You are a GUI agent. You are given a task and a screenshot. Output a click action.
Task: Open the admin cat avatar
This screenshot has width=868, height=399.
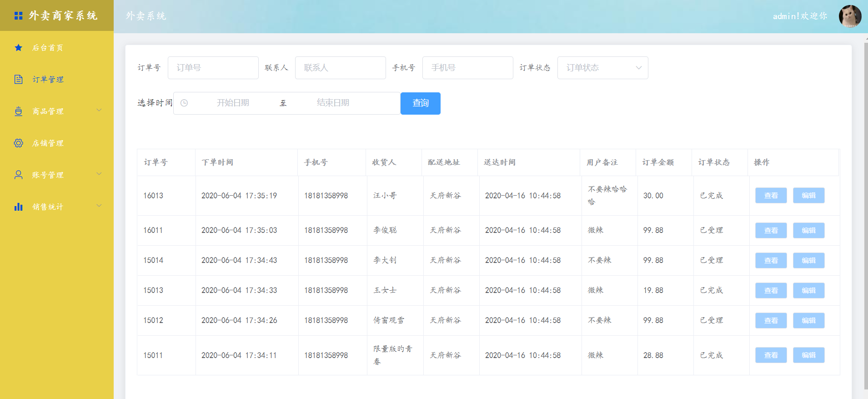850,16
